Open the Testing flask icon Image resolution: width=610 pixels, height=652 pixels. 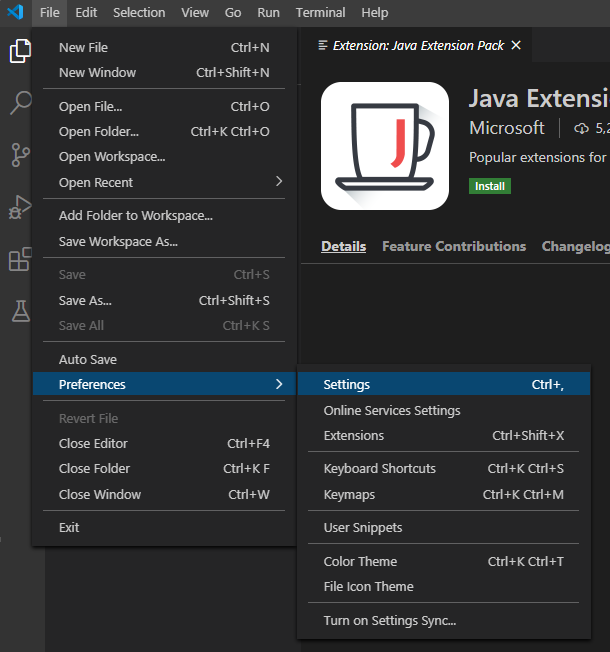(x=20, y=311)
